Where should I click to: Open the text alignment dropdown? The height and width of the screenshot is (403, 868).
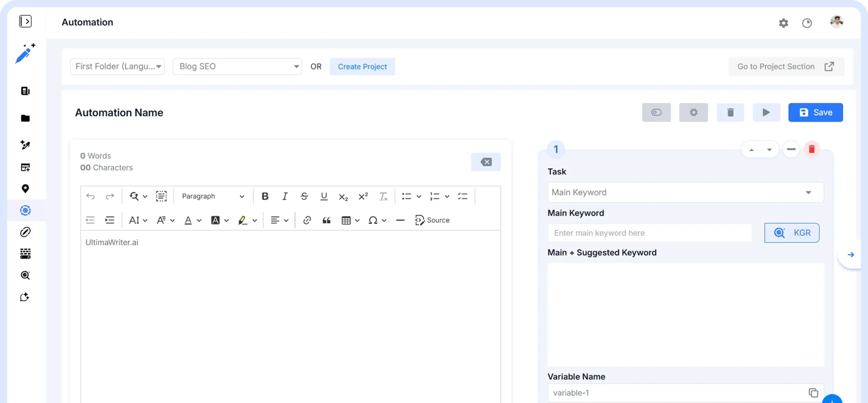(x=279, y=220)
